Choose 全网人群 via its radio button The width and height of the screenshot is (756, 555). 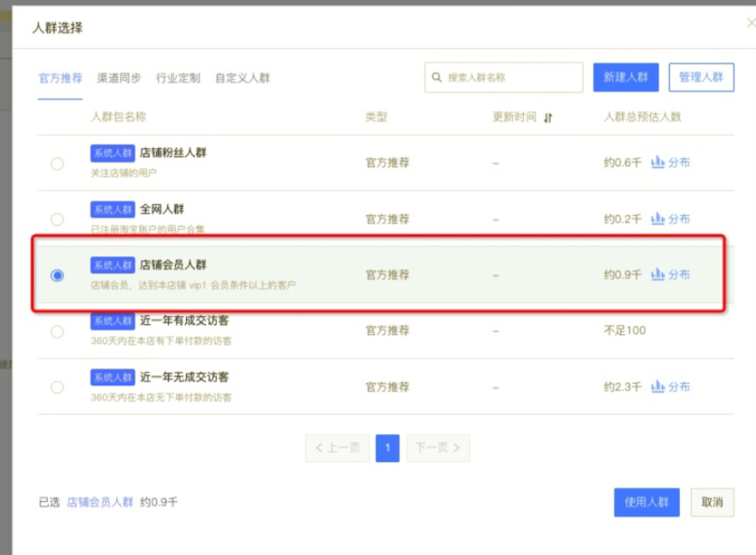tap(58, 217)
